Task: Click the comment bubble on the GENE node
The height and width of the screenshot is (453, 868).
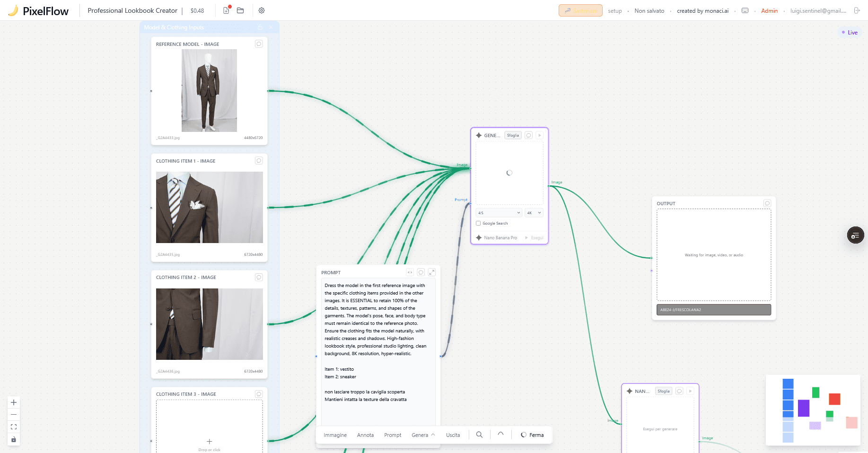Action: pyautogui.click(x=528, y=135)
